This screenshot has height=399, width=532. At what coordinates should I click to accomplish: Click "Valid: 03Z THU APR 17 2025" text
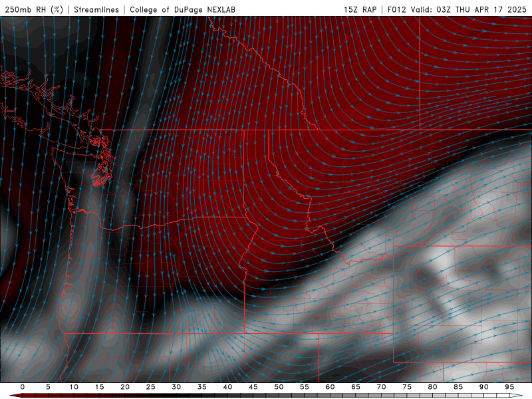(469, 9)
